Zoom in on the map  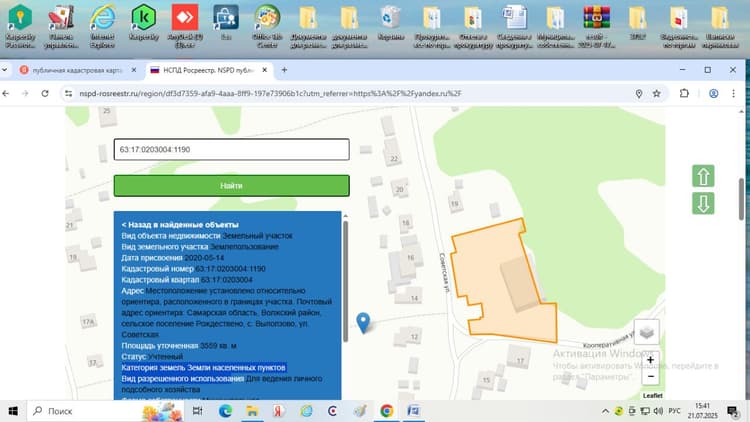651,360
